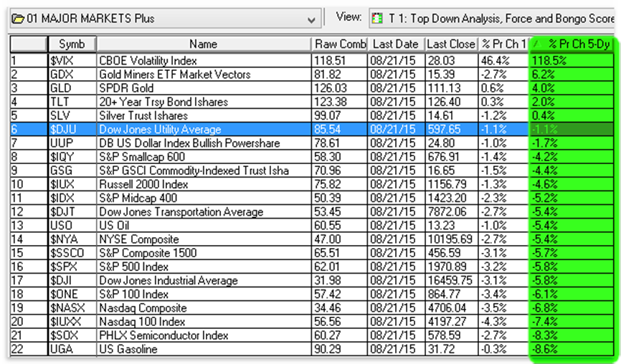Click the $SSCO symbol cell
621x364 pixels.
[x=72, y=253]
